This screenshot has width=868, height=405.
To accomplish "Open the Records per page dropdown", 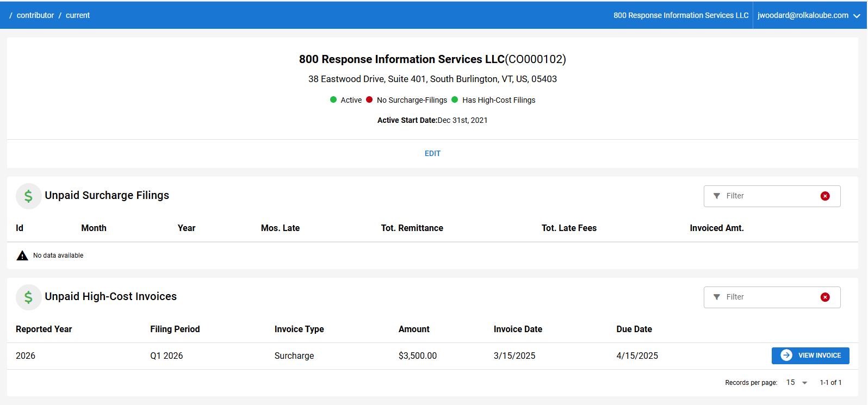I will pyautogui.click(x=797, y=383).
